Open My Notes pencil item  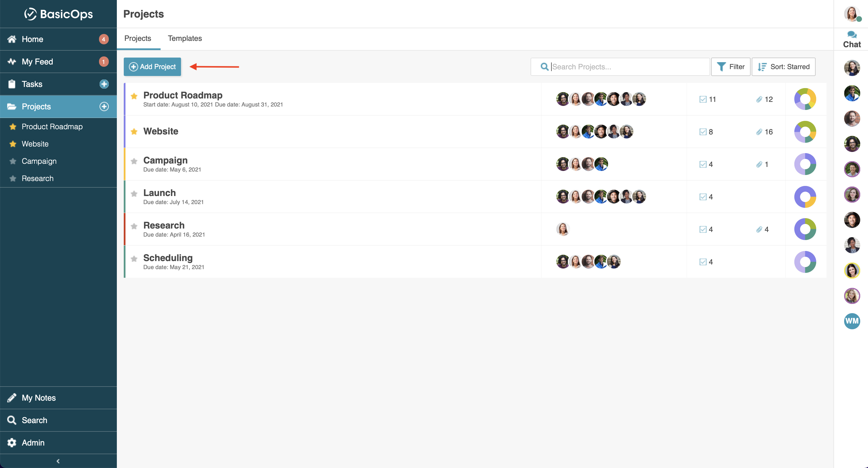click(38, 397)
